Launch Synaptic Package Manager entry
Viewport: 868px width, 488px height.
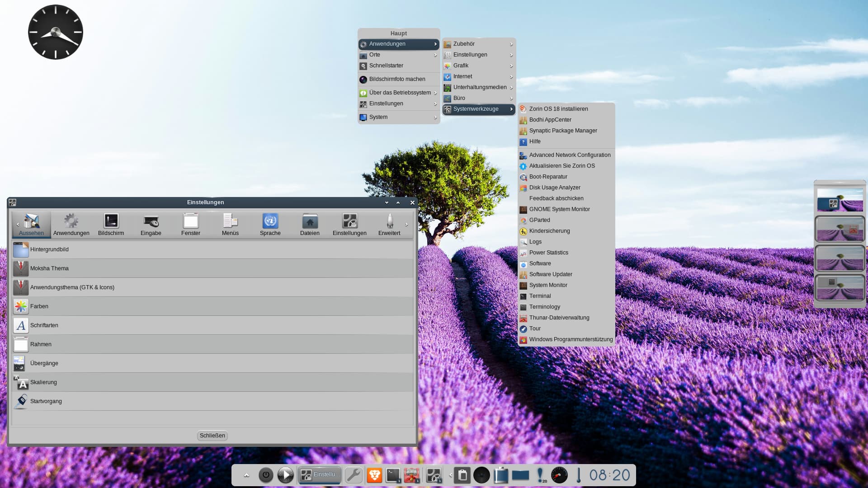pyautogui.click(x=563, y=131)
